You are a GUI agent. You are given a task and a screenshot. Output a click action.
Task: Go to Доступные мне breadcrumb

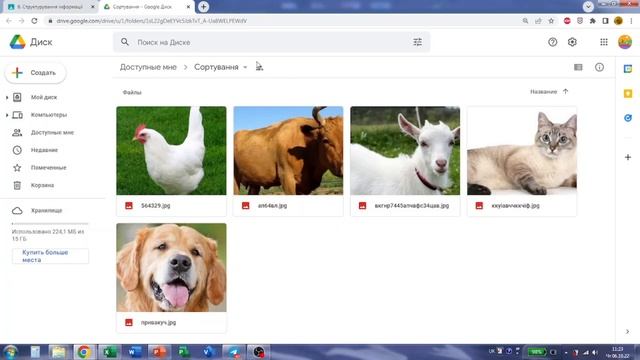[148, 67]
